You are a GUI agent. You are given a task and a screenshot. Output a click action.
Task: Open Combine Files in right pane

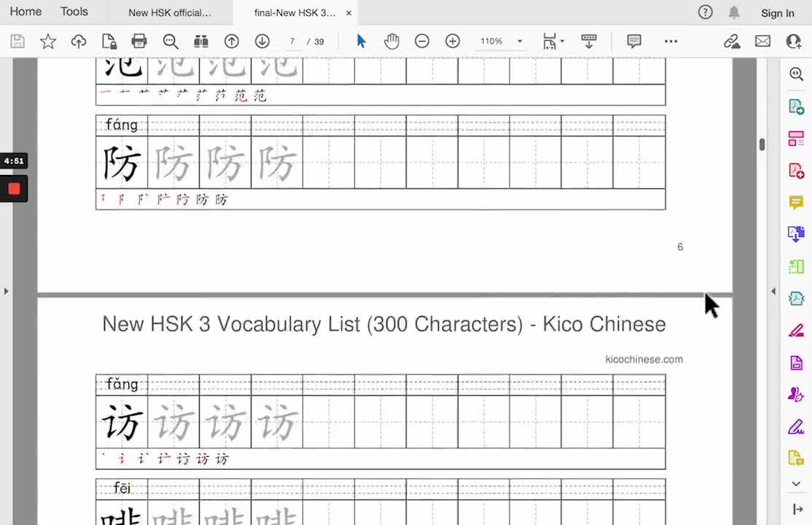[796, 234]
